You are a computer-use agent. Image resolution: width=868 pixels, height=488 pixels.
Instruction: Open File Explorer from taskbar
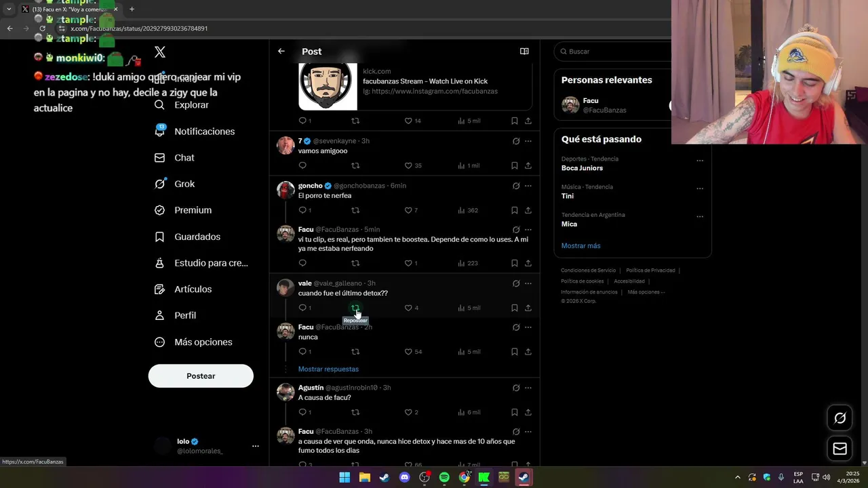[x=364, y=477]
